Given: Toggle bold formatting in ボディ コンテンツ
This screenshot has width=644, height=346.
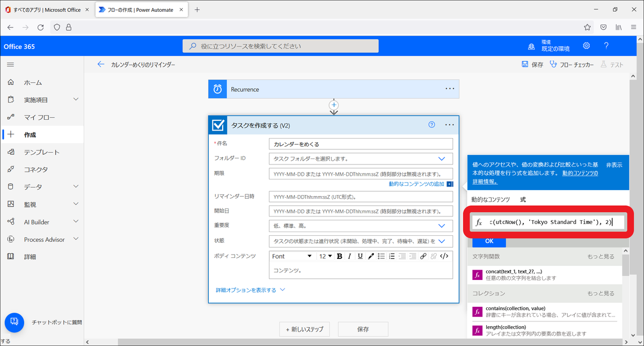Looking at the screenshot, I should coord(340,256).
